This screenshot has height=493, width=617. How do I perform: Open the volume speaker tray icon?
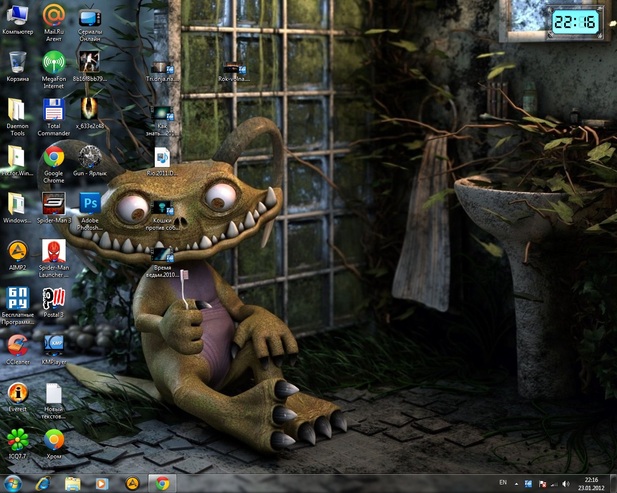tap(566, 484)
